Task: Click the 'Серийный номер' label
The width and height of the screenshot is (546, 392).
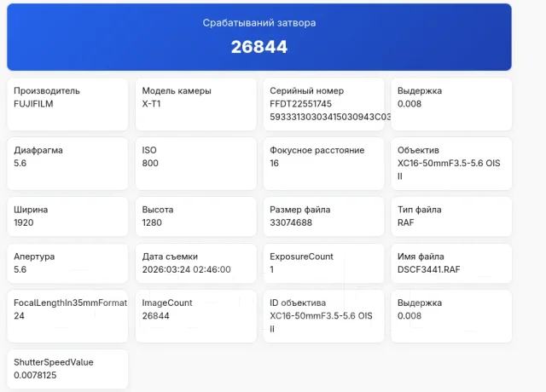Action: (307, 91)
